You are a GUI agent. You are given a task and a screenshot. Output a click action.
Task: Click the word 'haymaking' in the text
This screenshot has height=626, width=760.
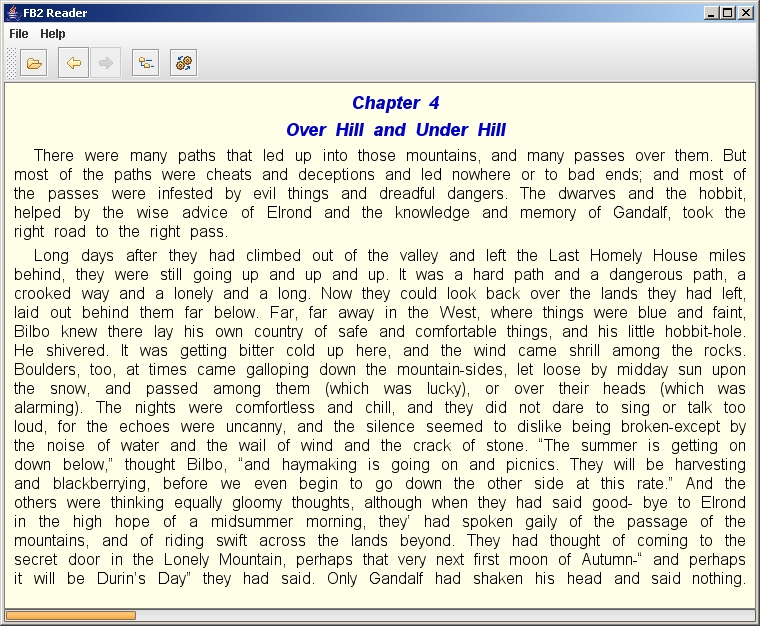pyautogui.click(x=319, y=465)
